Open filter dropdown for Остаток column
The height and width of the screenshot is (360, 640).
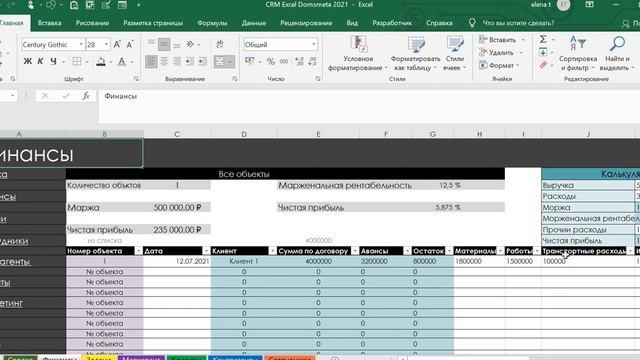449,251
